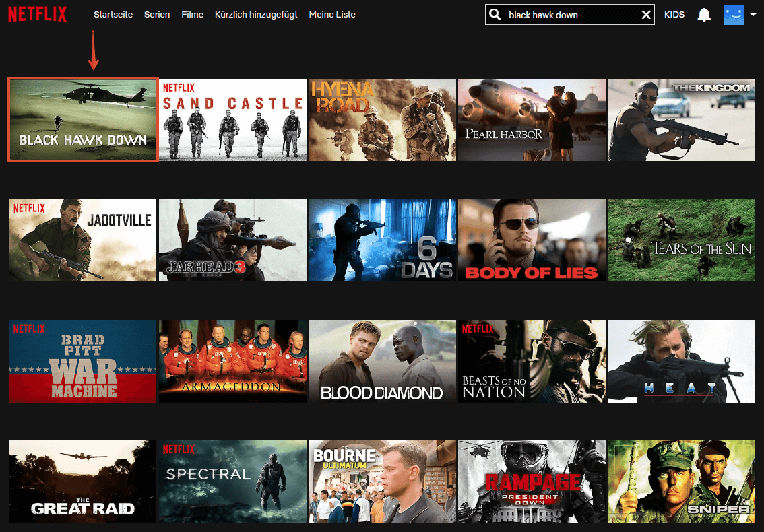Clear the search with the X icon
Screen dimensions: 764x532
tap(646, 15)
